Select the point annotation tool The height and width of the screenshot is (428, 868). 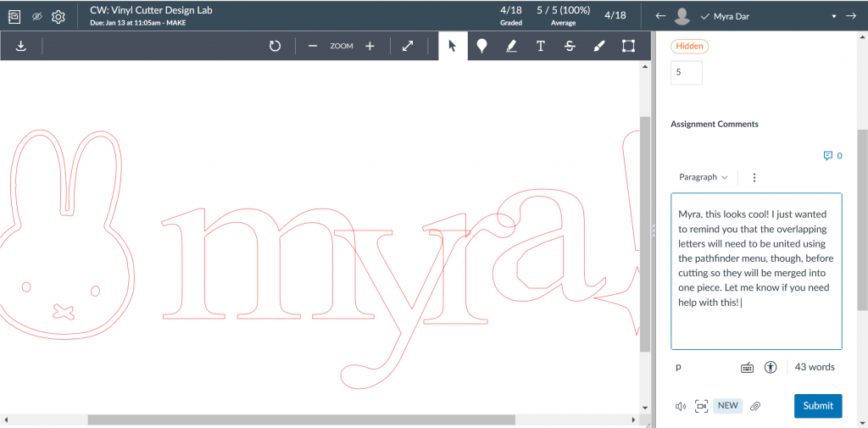click(x=481, y=46)
